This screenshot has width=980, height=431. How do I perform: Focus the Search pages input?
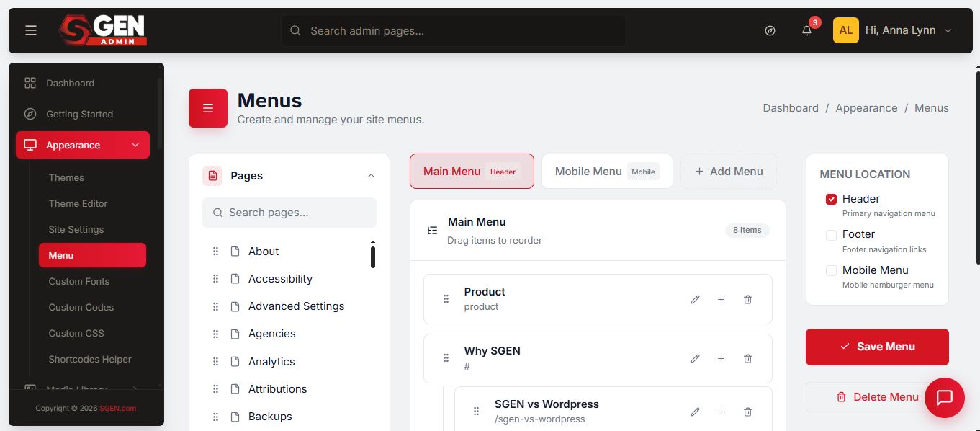289,213
